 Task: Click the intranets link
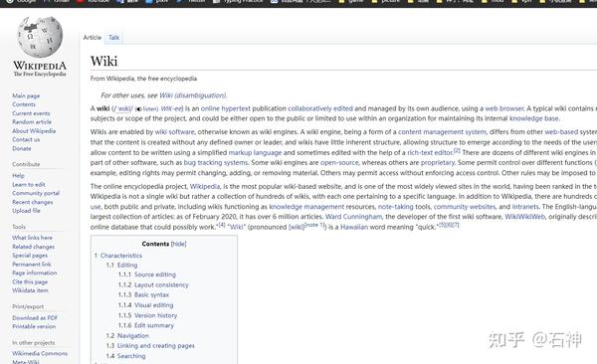[525, 207]
